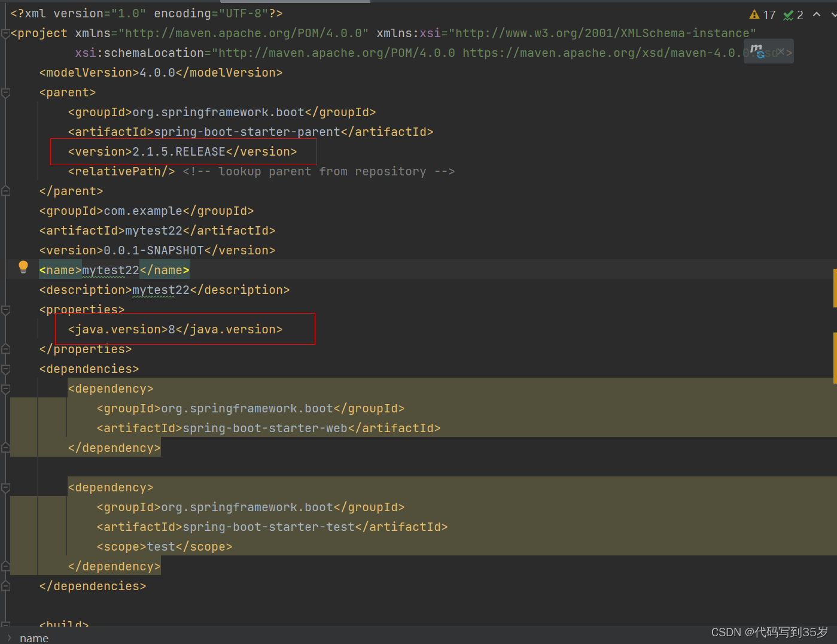Viewport: 837px width, 644px height.
Task: Fold the spring-boot-starter-web dependency block
Action: [5, 389]
